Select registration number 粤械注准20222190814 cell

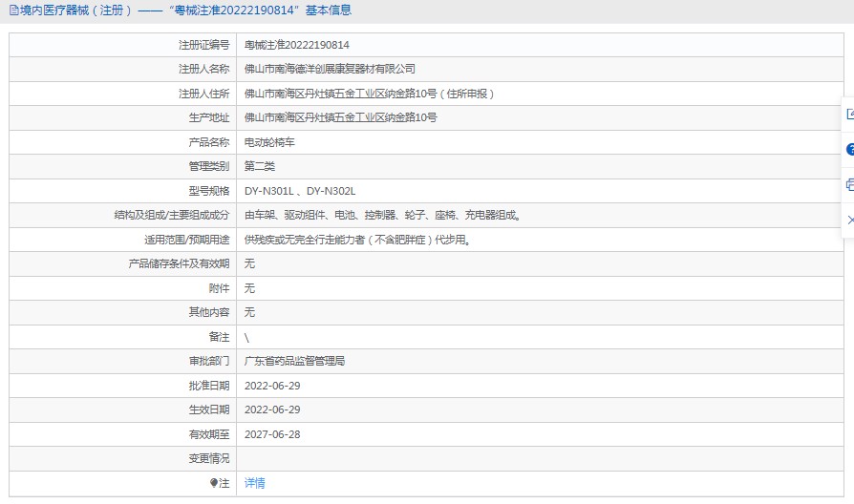tap(297, 45)
